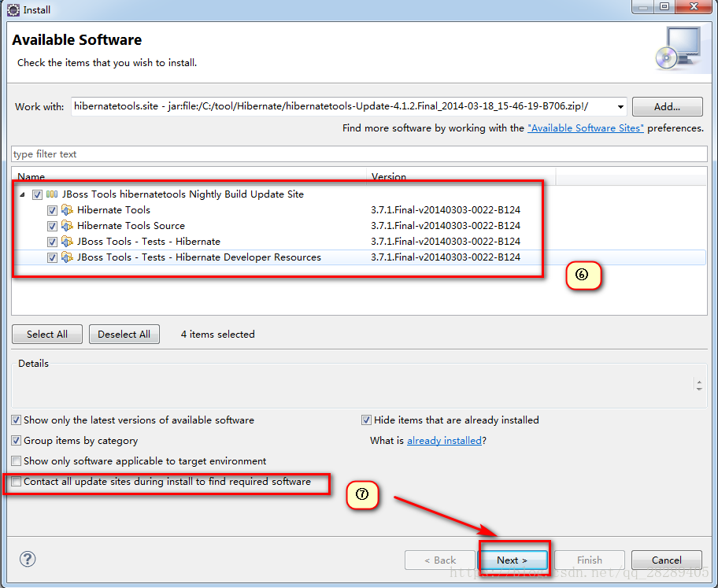Click the JBoss Tools update site category icon

click(x=52, y=194)
